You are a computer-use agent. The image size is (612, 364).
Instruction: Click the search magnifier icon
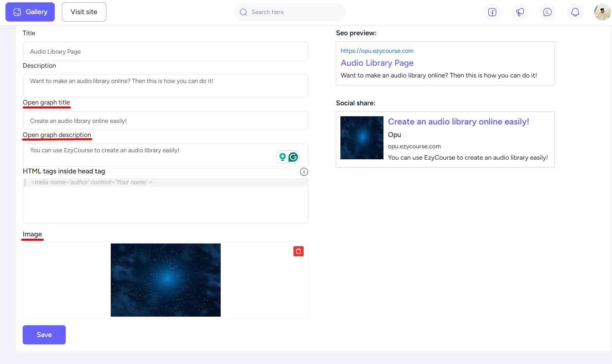pos(243,12)
